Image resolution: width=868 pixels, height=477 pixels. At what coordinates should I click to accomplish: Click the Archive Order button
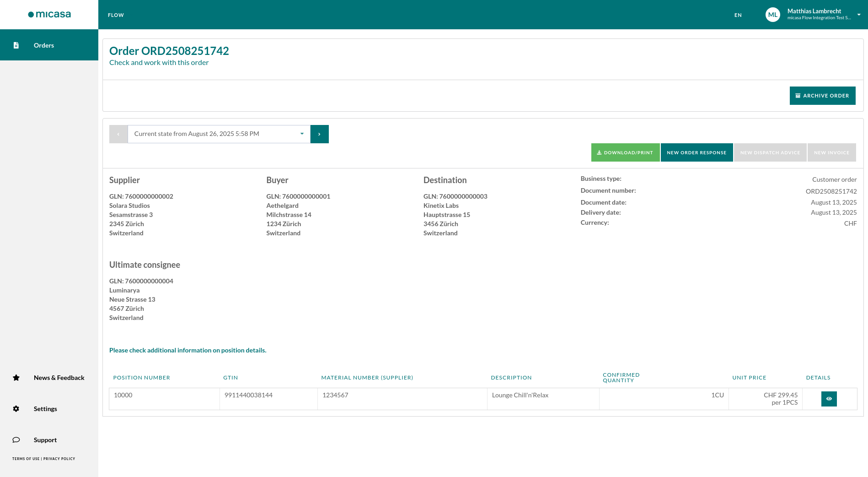822,96
